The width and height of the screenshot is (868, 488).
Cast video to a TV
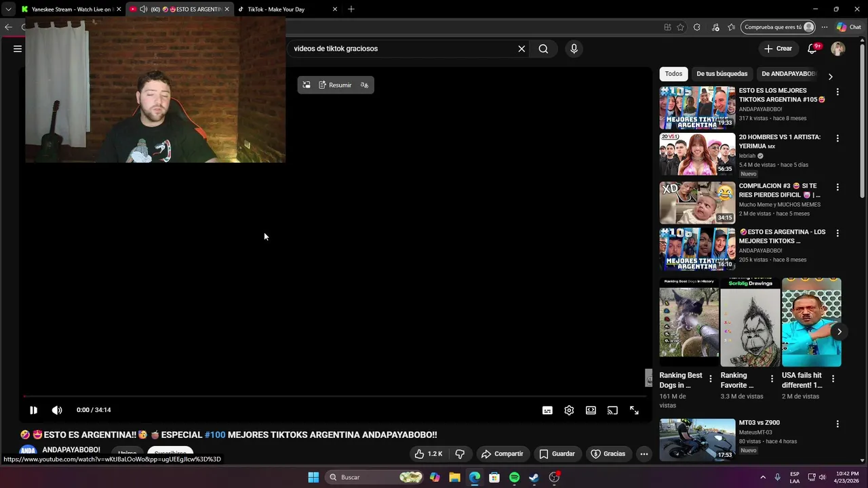pos(612,410)
